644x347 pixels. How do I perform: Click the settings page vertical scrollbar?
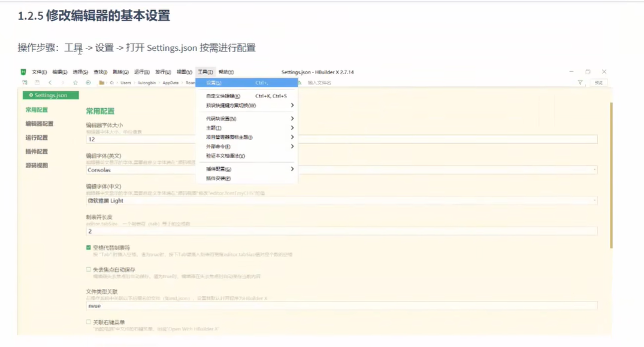pyautogui.click(x=611, y=175)
